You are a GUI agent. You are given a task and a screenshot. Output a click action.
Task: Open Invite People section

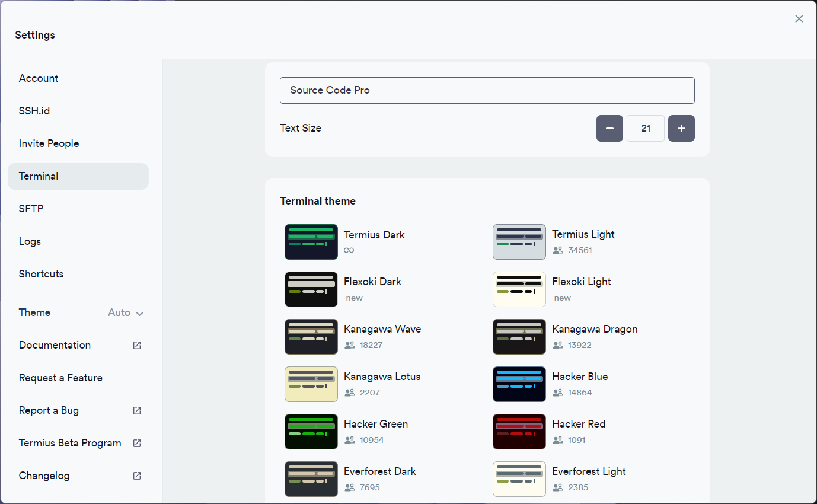[78, 143]
